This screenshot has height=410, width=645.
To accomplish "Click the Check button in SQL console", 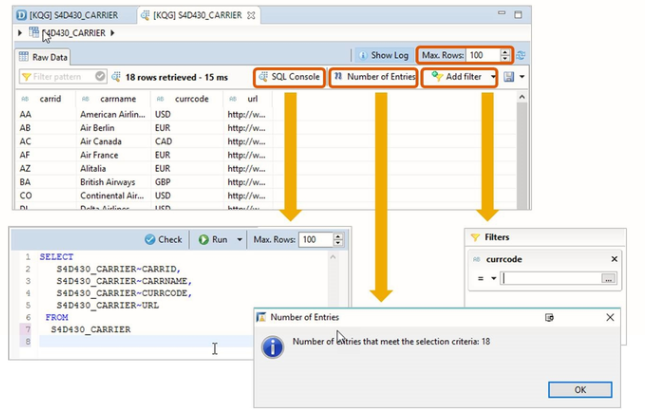I will click(x=164, y=240).
